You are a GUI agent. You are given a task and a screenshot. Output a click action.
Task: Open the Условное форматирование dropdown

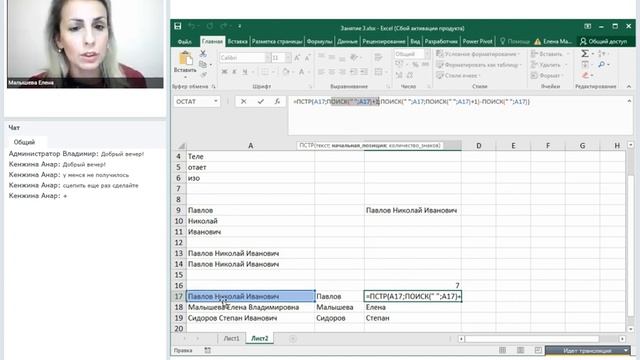478,54
